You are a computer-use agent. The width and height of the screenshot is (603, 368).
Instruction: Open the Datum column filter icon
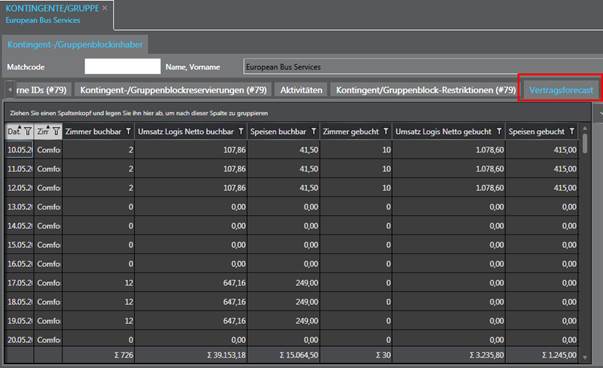pos(28,132)
